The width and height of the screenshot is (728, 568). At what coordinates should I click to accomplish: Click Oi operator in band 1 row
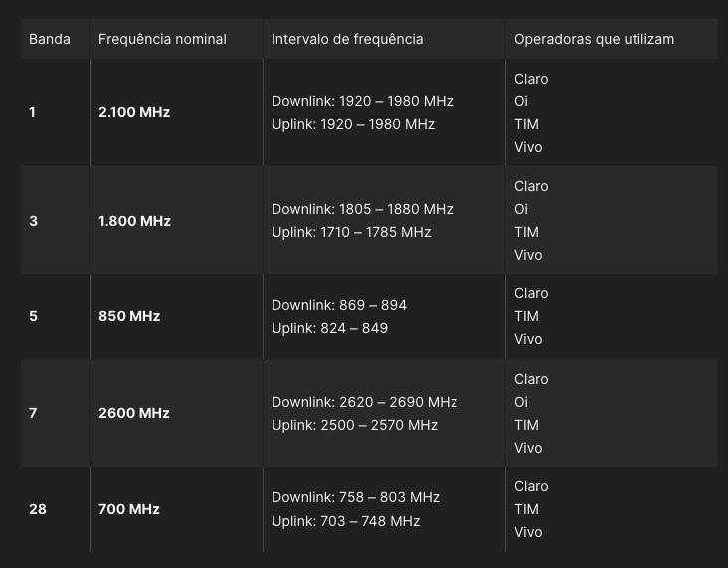pyautogui.click(x=521, y=101)
